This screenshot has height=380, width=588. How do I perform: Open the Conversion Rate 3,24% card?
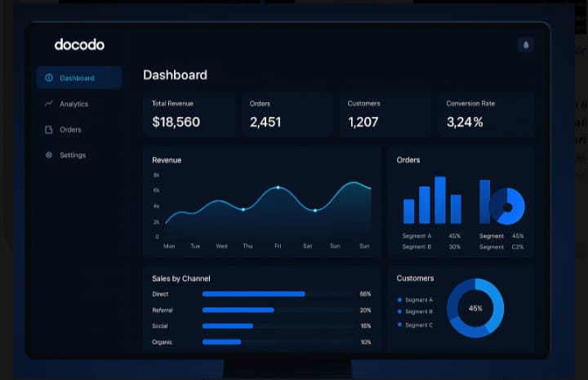click(484, 114)
